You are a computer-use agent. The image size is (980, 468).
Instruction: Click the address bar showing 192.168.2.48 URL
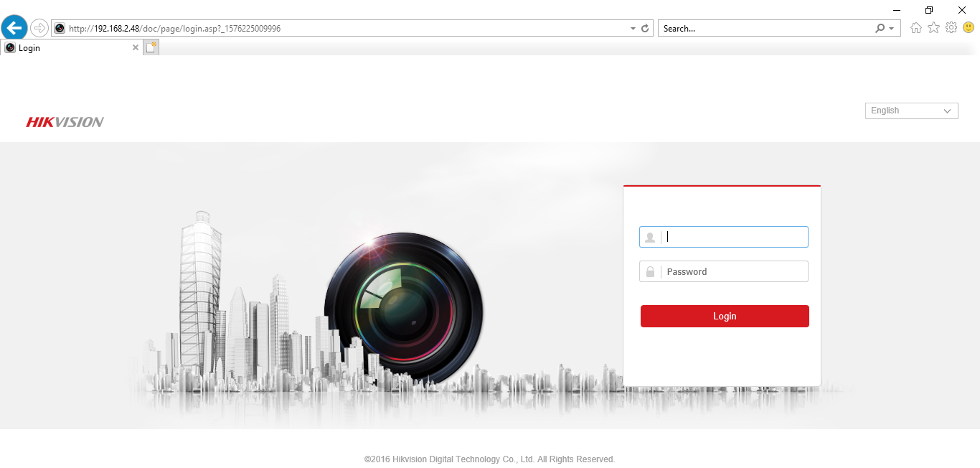tap(344, 29)
